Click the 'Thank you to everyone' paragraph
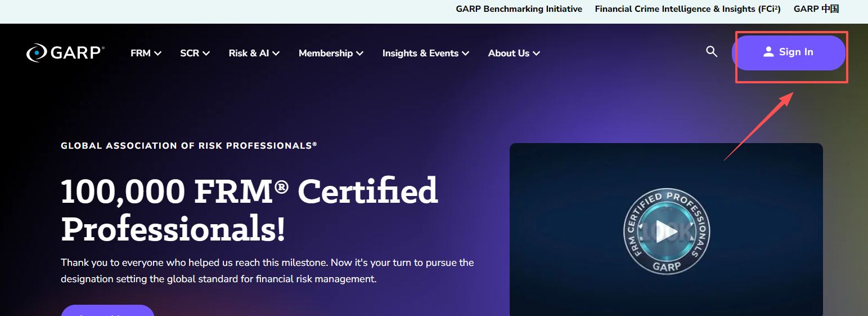 coord(267,271)
